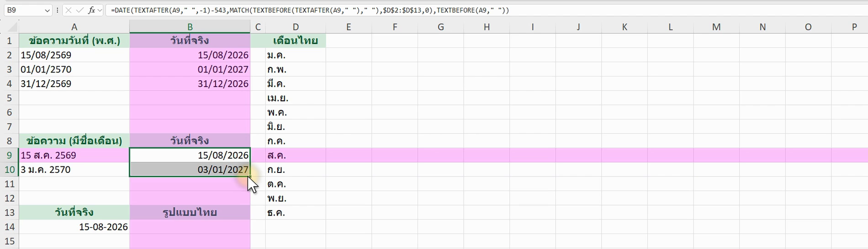Click cell B1 'วันที่จริง'
This screenshot has width=868, height=249.
[190, 41]
